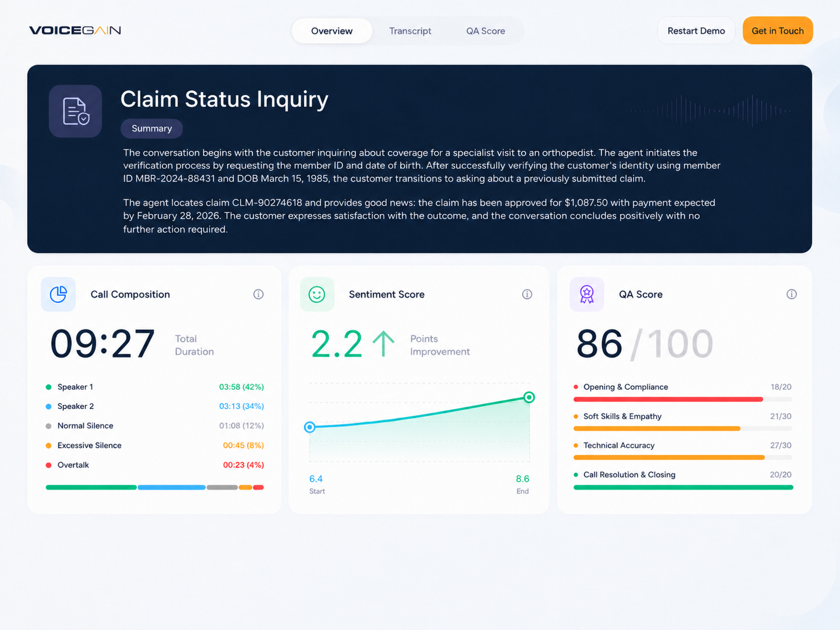Click the Claim Status Inquiry heading
The width and height of the screenshot is (840, 630).
pyautogui.click(x=225, y=99)
